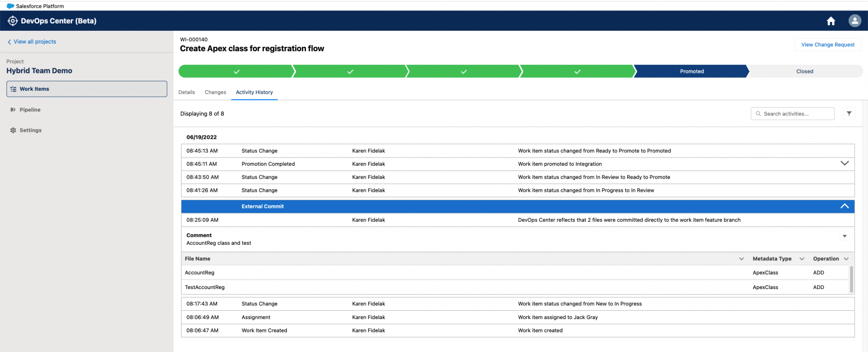Open Pipeline in sidebar
Viewport: 868px width, 352px height.
click(30, 110)
